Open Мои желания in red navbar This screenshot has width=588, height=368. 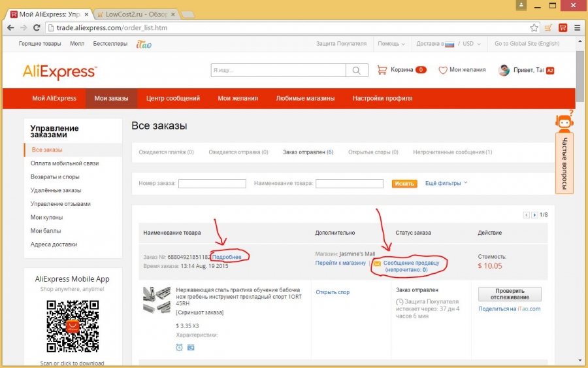[x=238, y=98]
